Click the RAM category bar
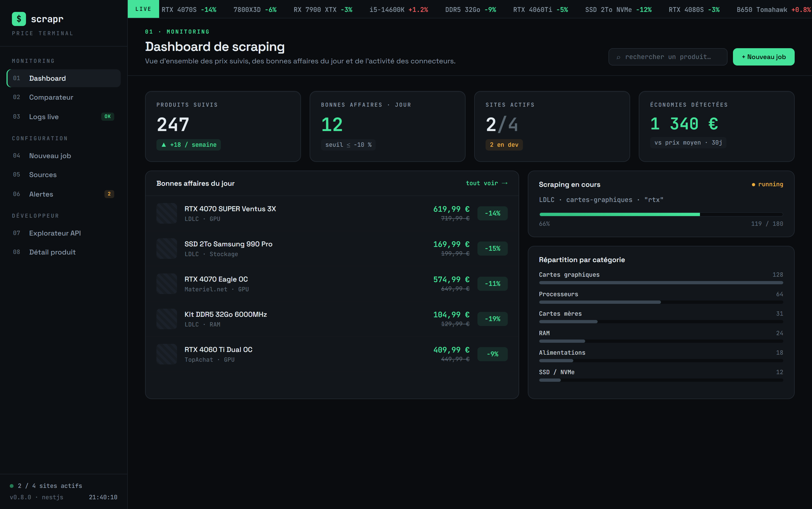812x509 pixels. (x=661, y=341)
